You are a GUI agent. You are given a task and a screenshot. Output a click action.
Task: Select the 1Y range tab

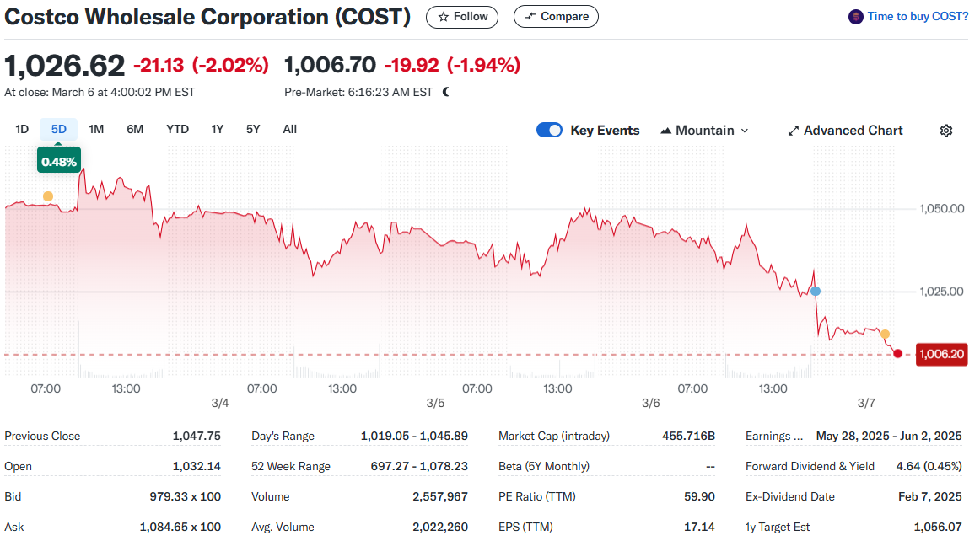[217, 129]
